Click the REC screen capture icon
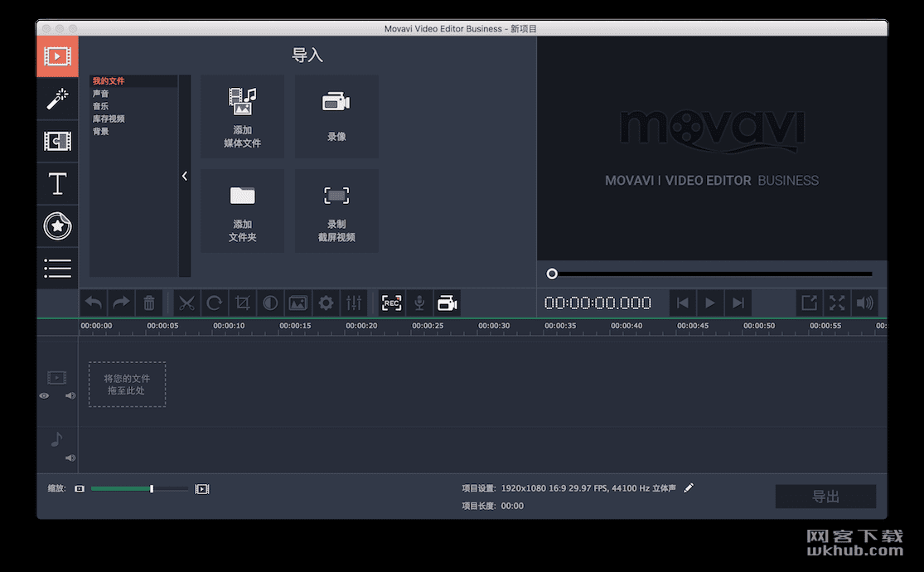 point(391,303)
